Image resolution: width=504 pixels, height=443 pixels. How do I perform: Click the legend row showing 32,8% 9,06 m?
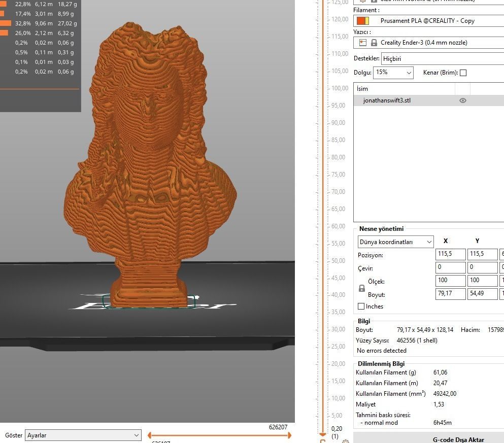tap(39, 23)
